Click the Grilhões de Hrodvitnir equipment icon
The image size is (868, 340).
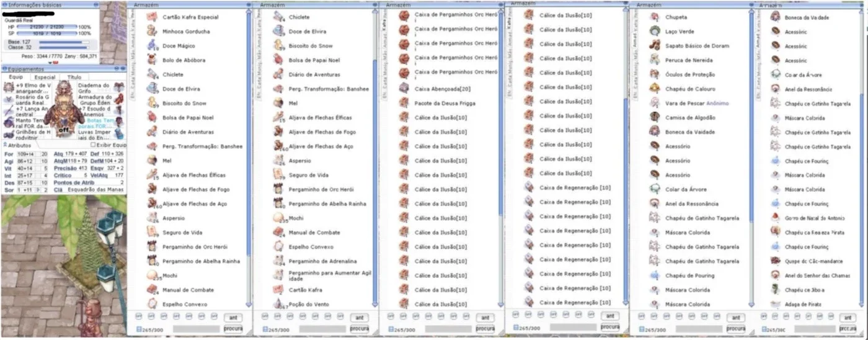pyautogui.click(x=8, y=135)
